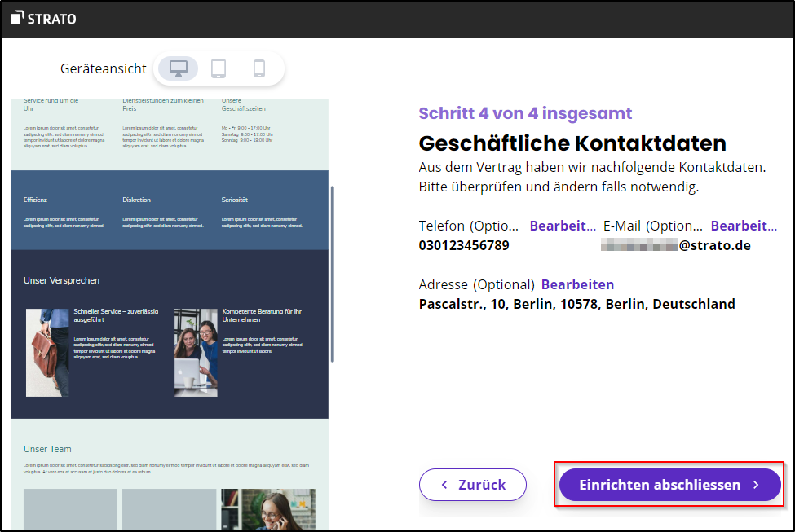Screen dimensions: 795x532
Task: Click the briefcase photo in Unser Versprechen
Action: click(x=47, y=352)
